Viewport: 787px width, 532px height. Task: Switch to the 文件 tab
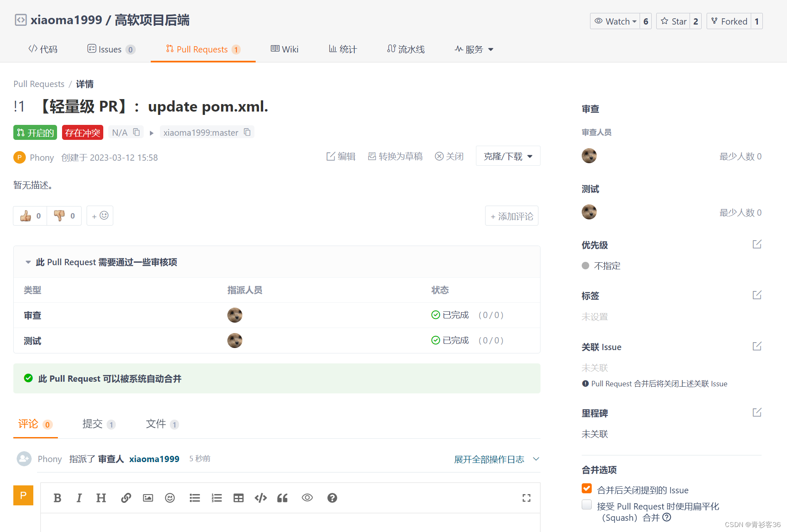tap(156, 424)
